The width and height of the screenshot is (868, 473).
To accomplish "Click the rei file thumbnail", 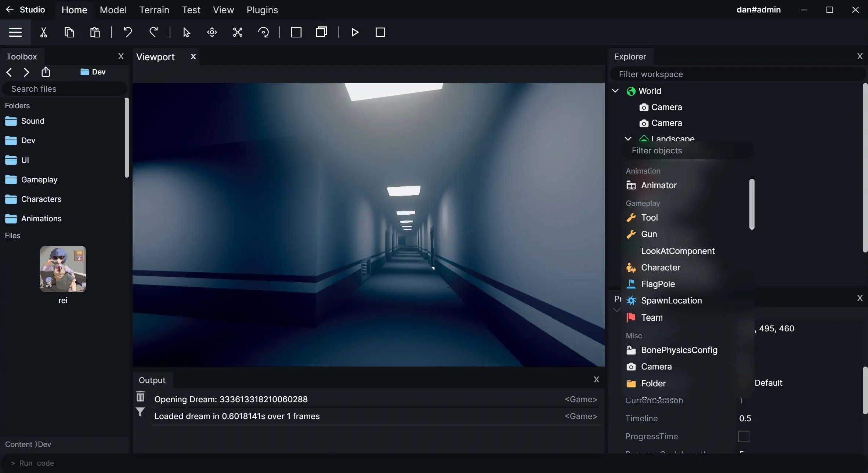I will tap(63, 269).
